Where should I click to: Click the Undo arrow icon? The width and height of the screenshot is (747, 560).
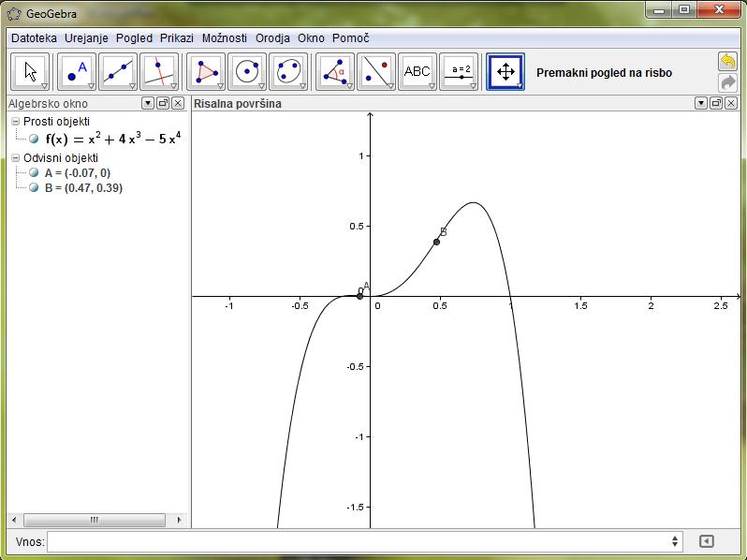click(727, 61)
